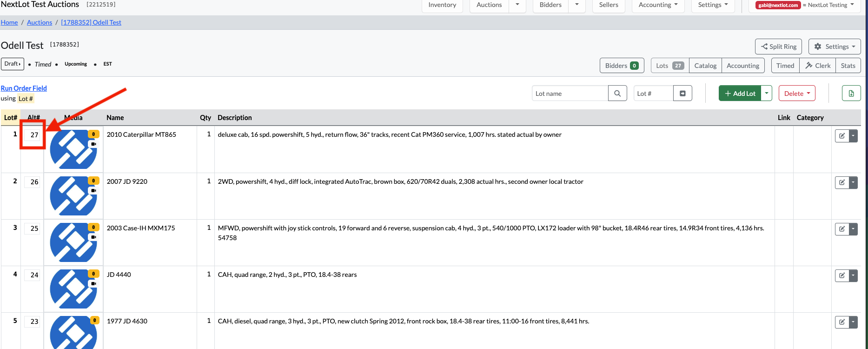The image size is (868, 349).
Task: Expand the Add Lot dropdown caret
Action: [767, 93]
